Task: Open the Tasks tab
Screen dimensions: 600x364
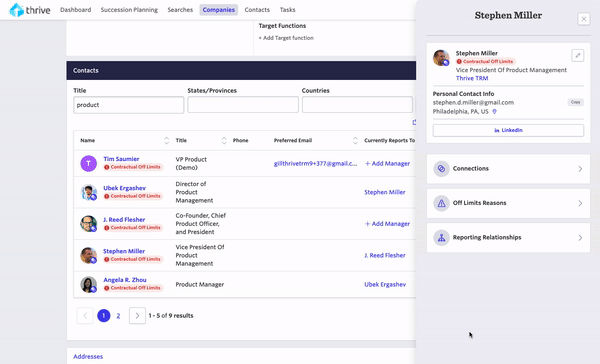Action: 287,10
